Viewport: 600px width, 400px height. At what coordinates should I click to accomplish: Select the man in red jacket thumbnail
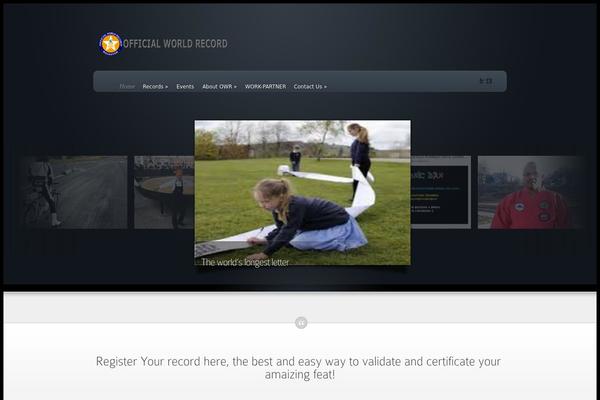tap(529, 192)
